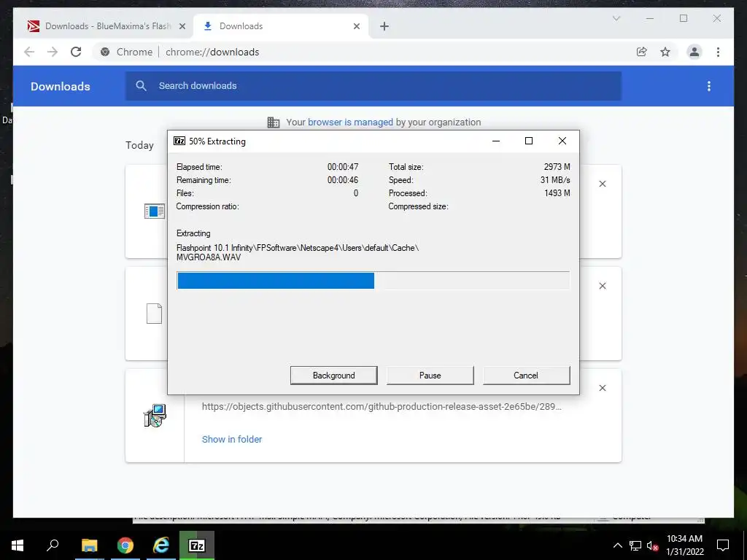Open Windows notification center
Screen dimensions: 747x560
pos(723,545)
